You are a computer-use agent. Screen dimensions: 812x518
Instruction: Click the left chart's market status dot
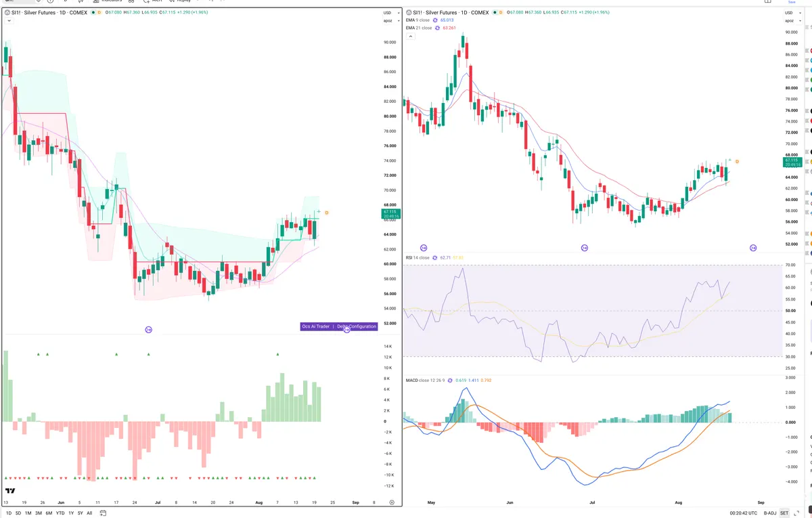[x=93, y=13]
